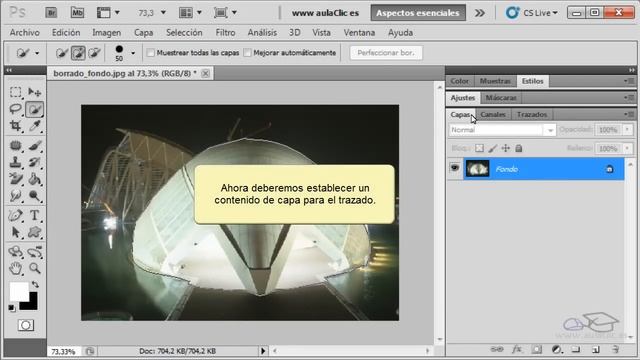This screenshot has width=640, height=360.
Task: Toggle lock transparent pixels
Action: point(480,148)
